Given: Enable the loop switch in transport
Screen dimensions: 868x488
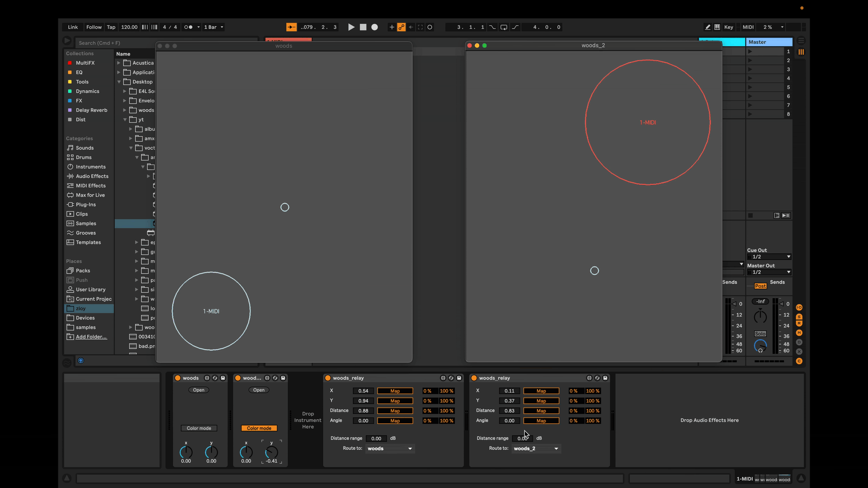Looking at the screenshot, I should 504,27.
